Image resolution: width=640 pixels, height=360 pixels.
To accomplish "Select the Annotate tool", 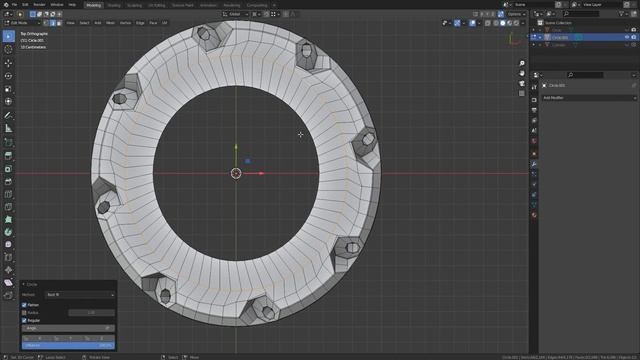I will pos(8,116).
